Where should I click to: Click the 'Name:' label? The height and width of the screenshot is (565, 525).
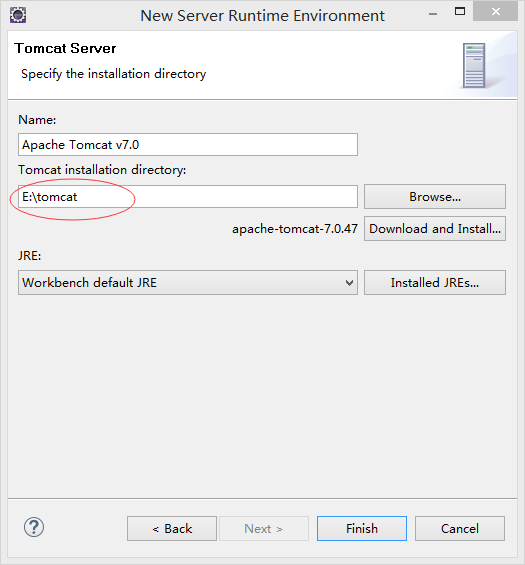[37, 120]
